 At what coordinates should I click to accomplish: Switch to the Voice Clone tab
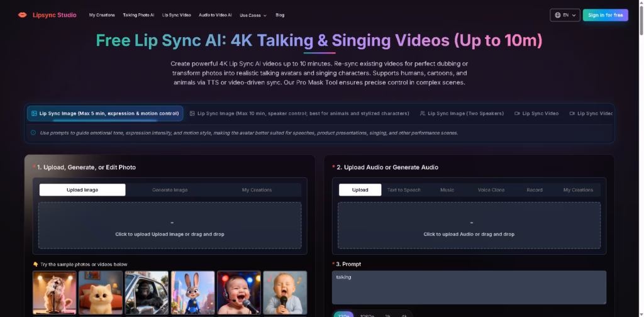pos(491,190)
